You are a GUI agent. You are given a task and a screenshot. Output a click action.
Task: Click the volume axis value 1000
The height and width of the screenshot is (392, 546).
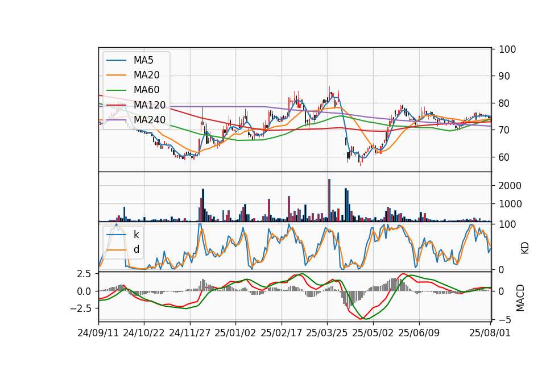510,204
